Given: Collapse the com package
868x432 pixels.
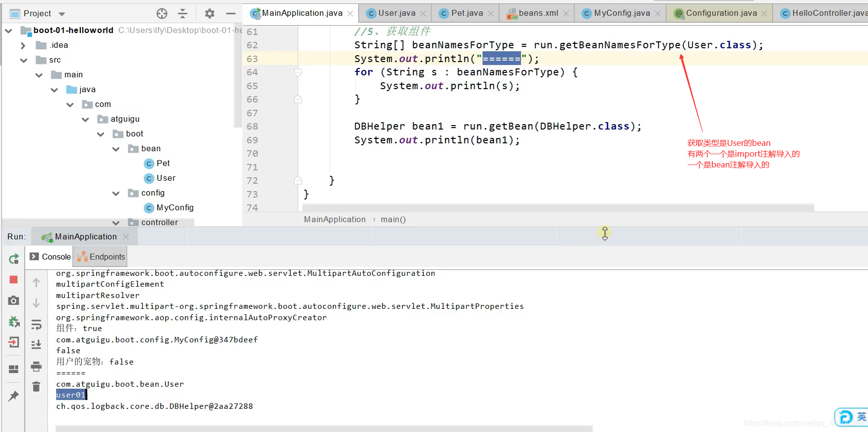Looking at the screenshot, I should pos(70,104).
